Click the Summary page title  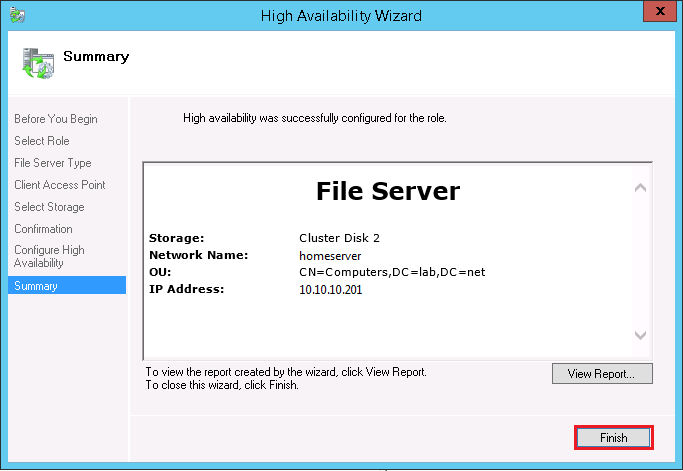click(x=96, y=57)
